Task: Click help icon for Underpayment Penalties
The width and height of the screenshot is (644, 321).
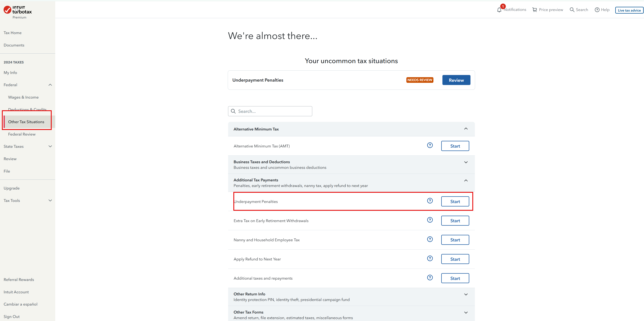Action: (430, 201)
